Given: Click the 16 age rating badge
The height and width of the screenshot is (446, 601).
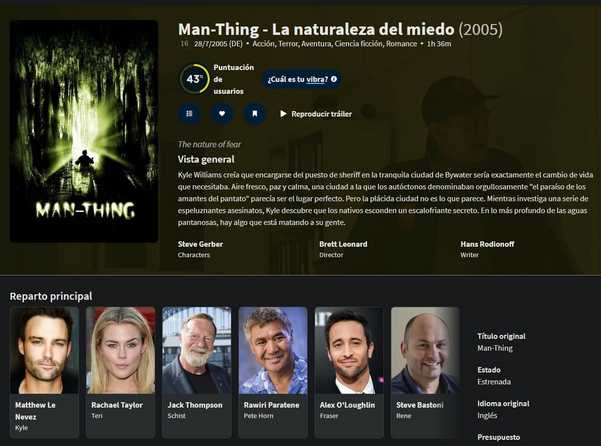Looking at the screenshot, I should pos(184,44).
